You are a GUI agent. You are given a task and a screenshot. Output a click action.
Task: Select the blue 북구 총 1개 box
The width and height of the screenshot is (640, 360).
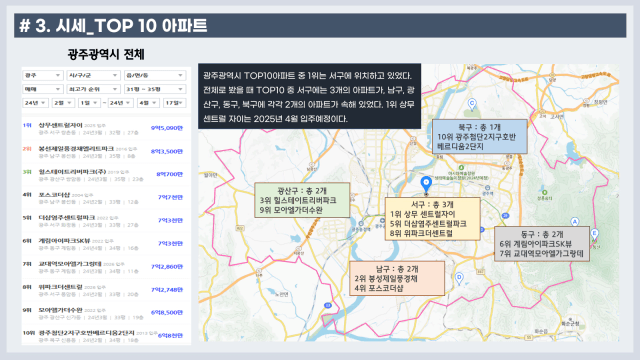tap(480, 136)
